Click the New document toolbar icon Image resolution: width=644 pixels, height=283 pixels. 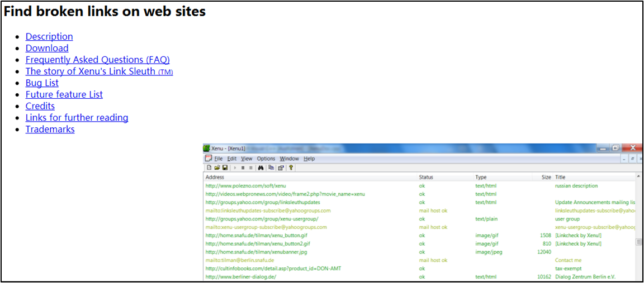point(209,167)
